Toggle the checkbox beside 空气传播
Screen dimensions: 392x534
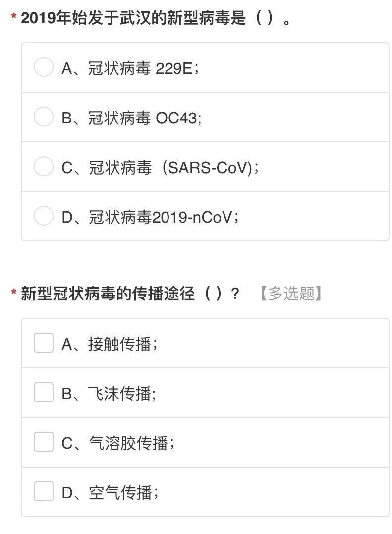click(43, 492)
